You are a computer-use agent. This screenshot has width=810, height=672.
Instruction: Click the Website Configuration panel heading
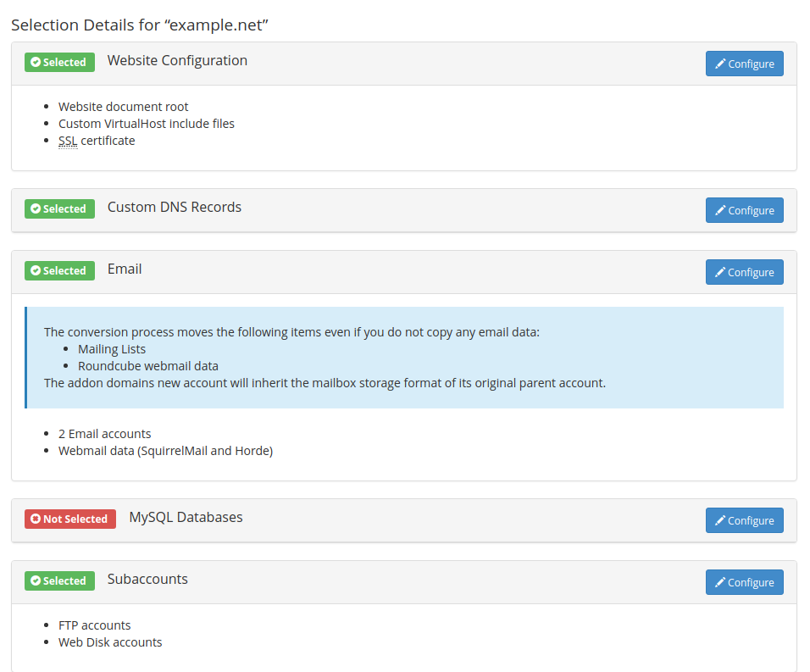click(x=177, y=60)
